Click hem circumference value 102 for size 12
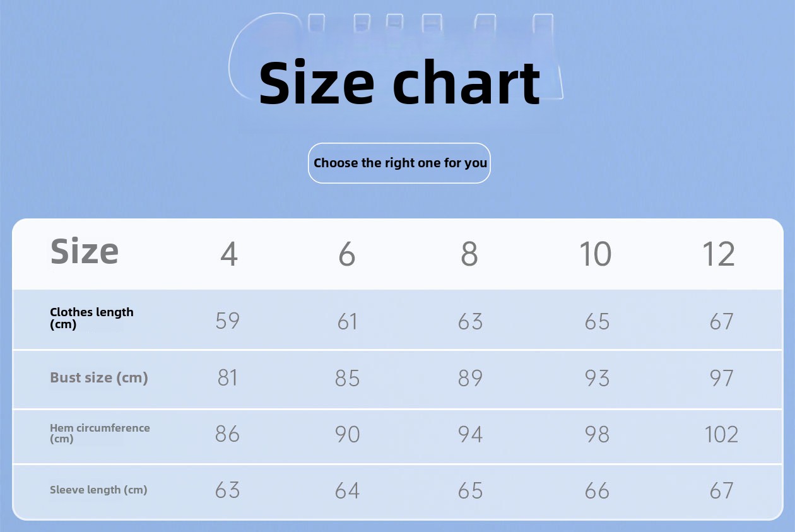The image size is (795, 532). tap(721, 434)
